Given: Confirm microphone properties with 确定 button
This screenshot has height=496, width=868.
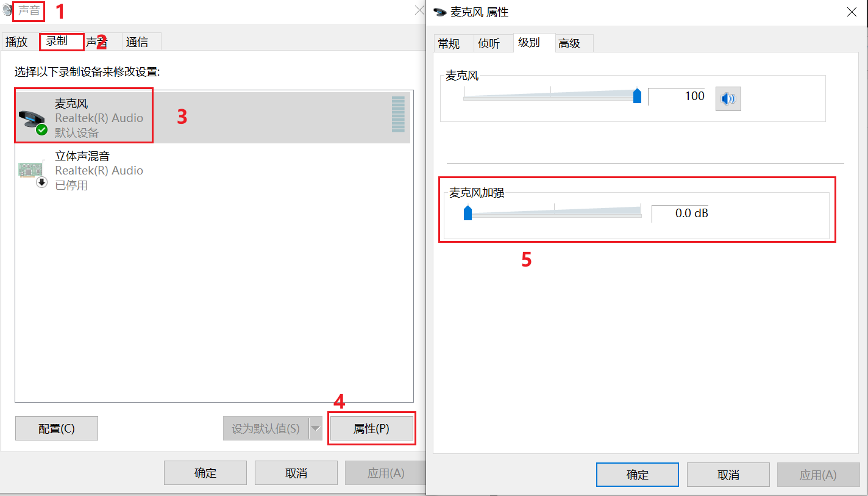Looking at the screenshot, I should pyautogui.click(x=638, y=475).
